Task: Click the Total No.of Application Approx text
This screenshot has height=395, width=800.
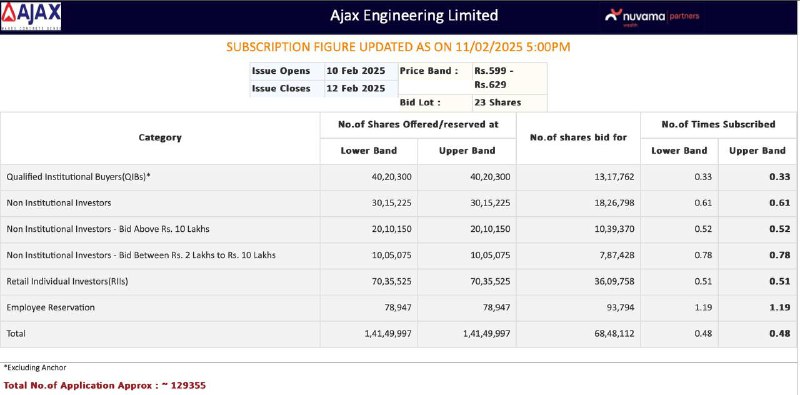Action: pyautogui.click(x=105, y=385)
